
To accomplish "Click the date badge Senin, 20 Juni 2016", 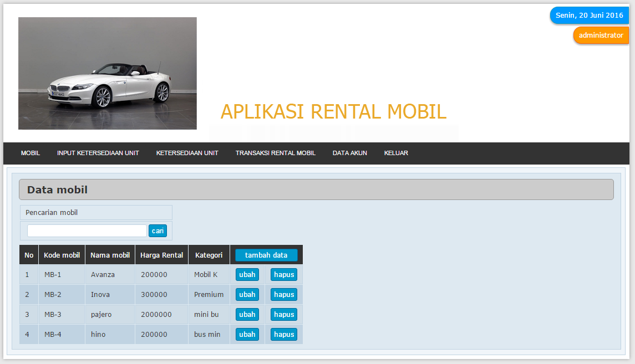I will (x=589, y=16).
